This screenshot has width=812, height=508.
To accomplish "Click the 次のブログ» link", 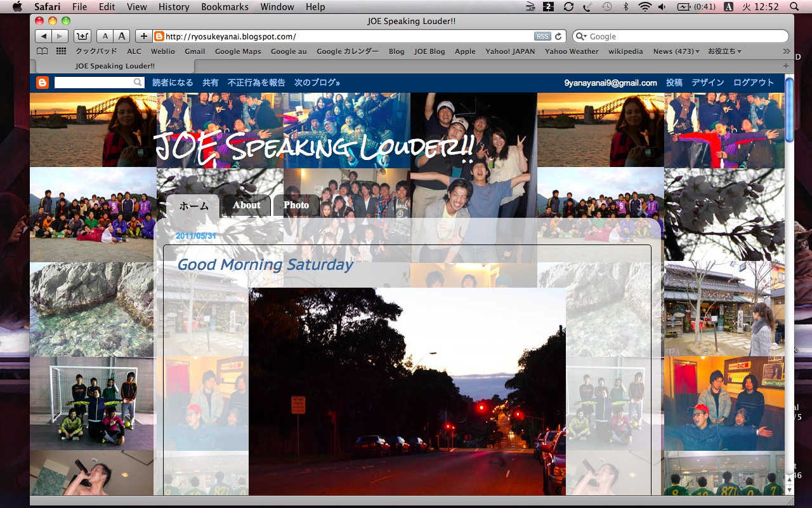I will [x=317, y=83].
